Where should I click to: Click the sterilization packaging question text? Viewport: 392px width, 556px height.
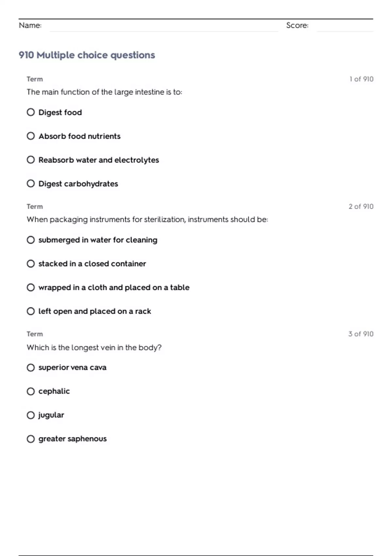[147, 219]
